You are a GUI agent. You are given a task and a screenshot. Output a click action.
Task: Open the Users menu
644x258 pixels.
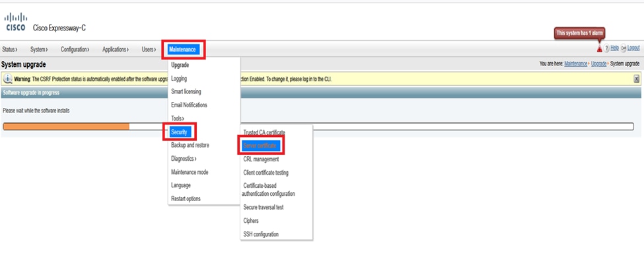tap(149, 50)
